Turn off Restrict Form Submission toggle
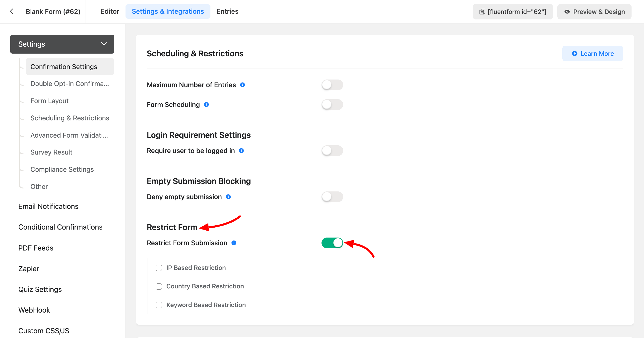Viewport: 644px width, 338px height. [332, 243]
